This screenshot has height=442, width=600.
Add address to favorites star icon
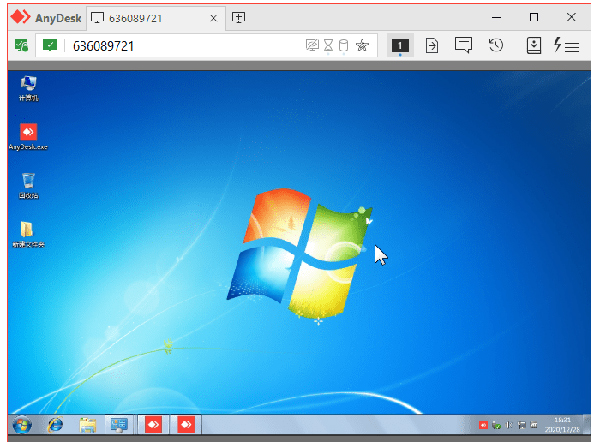tap(361, 45)
